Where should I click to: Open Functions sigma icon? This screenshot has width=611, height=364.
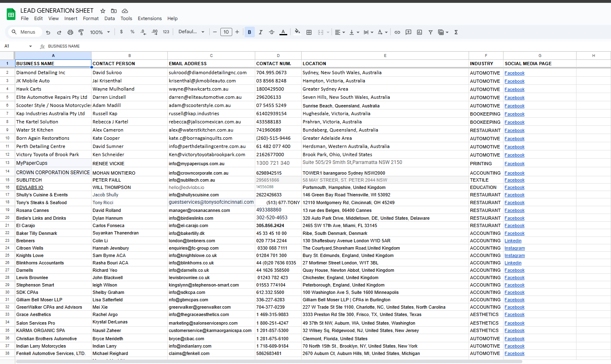point(456,32)
